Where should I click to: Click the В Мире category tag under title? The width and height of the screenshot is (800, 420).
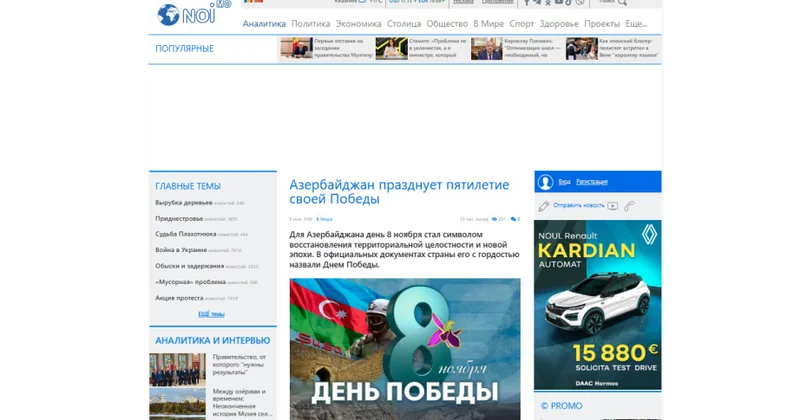point(324,219)
